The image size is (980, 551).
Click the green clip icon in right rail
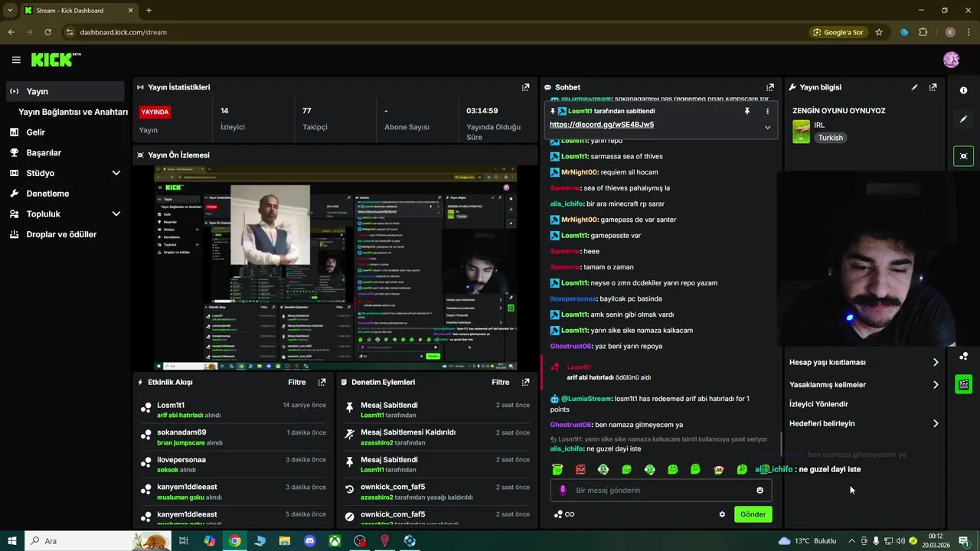[963, 384]
